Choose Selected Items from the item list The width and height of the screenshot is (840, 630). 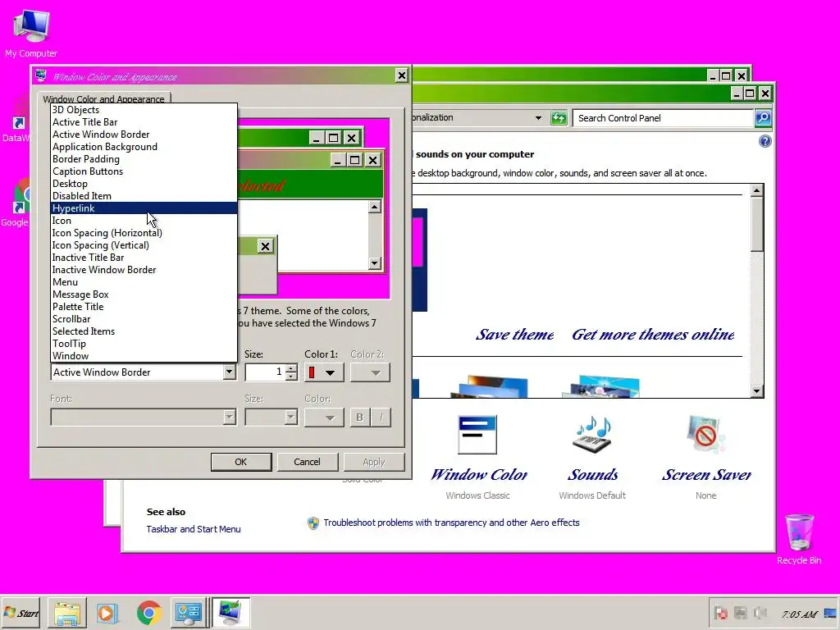(144, 331)
